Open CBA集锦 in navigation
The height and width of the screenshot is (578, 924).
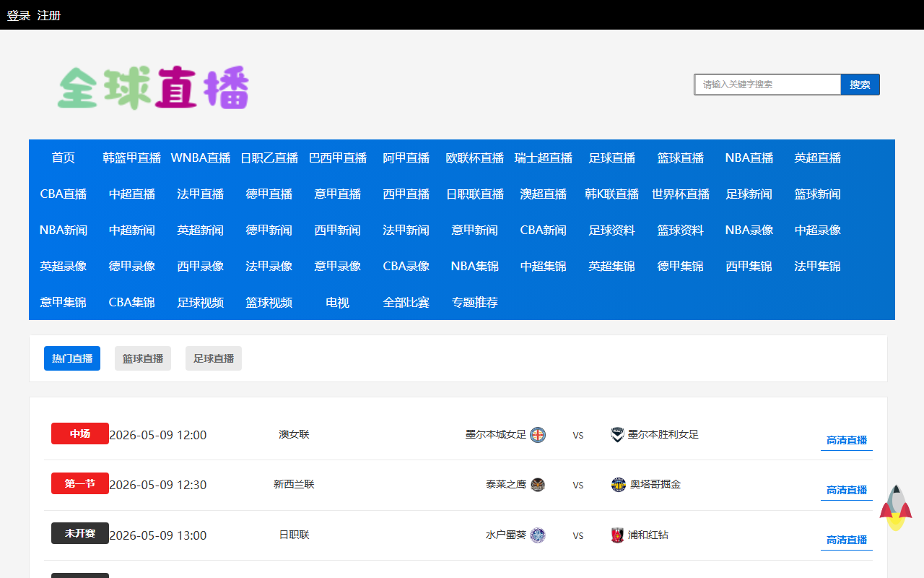click(132, 302)
